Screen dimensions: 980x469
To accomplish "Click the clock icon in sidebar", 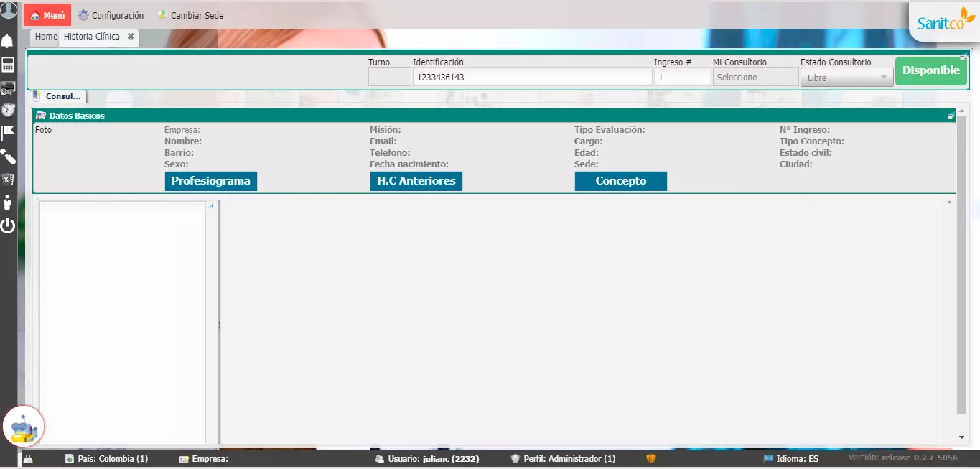I will [x=8, y=110].
